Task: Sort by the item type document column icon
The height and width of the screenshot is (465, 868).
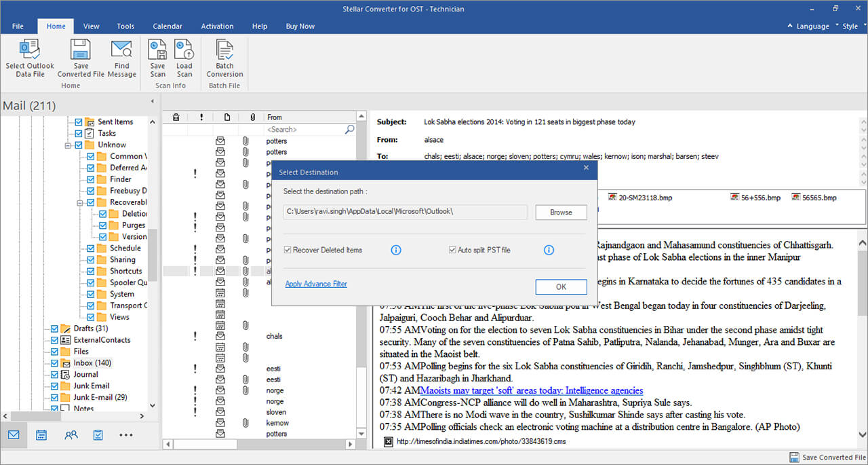Action: click(227, 117)
